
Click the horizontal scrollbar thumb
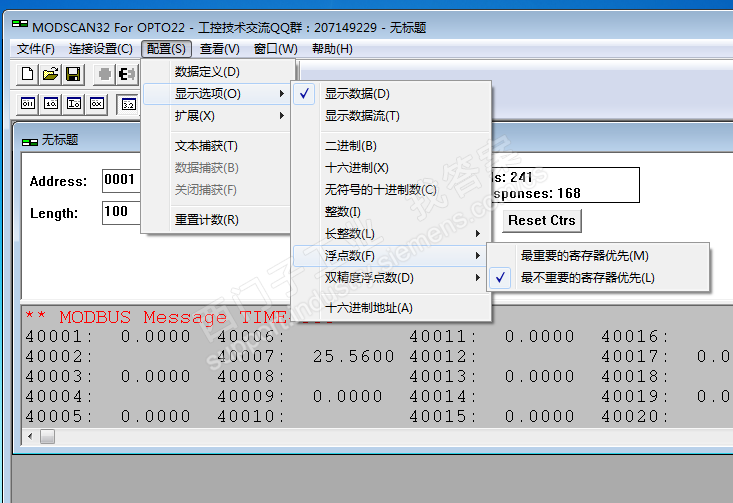(x=47, y=437)
